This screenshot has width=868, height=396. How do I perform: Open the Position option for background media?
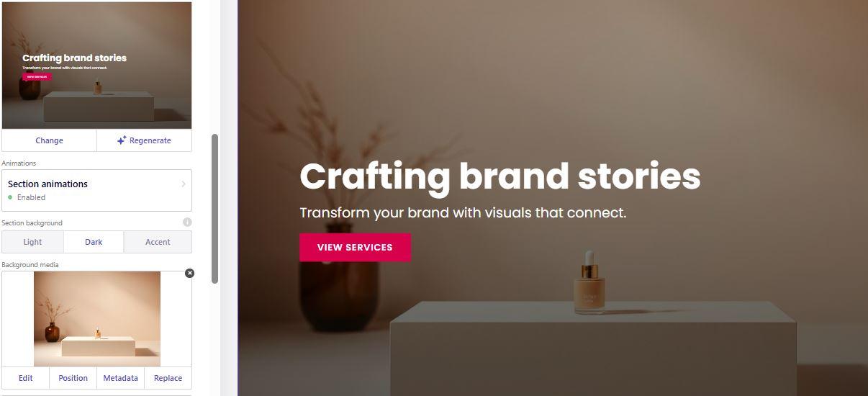click(x=73, y=378)
